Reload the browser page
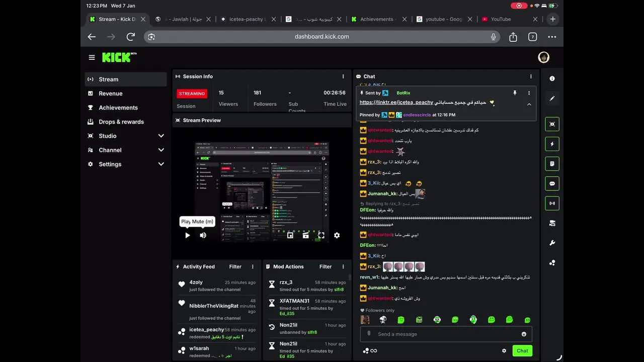Image resolution: width=644 pixels, height=362 pixels. pyautogui.click(x=131, y=37)
